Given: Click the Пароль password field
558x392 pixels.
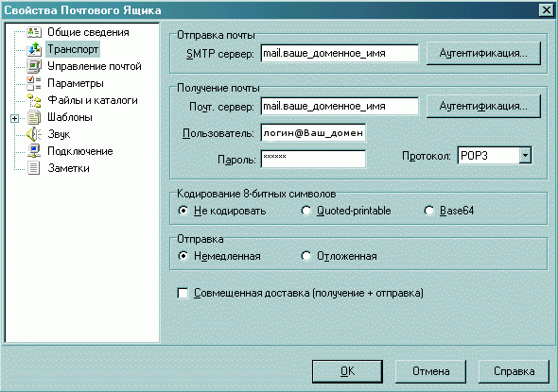Looking at the screenshot, I should 313,159.
